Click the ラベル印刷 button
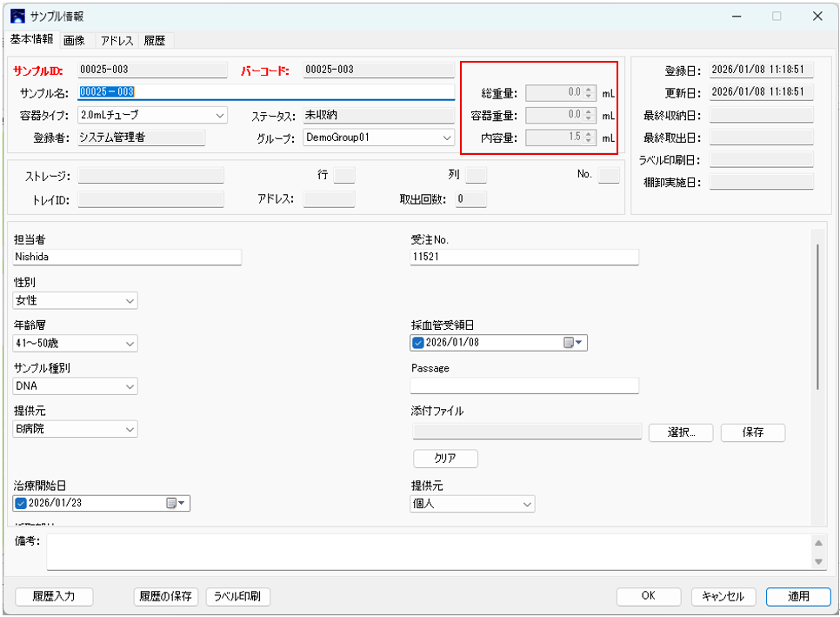The width and height of the screenshot is (840, 617). point(237,596)
